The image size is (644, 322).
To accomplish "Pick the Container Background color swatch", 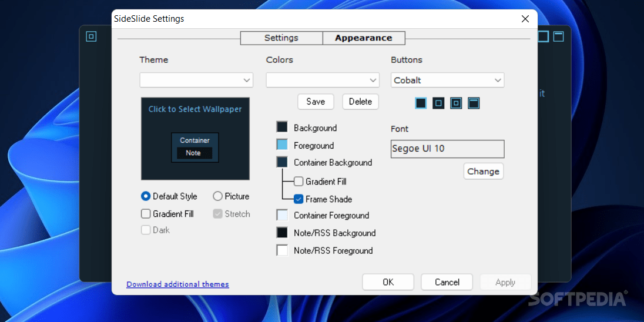I will [282, 162].
